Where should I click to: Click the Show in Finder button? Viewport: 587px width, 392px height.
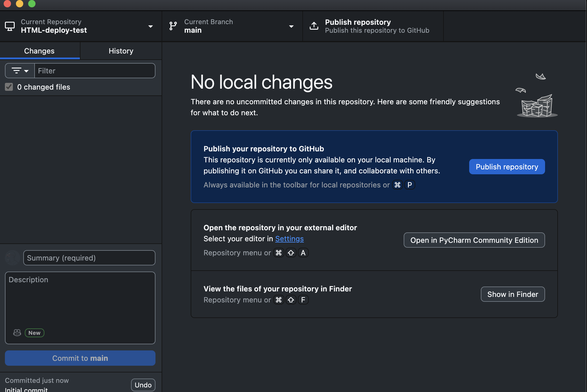point(513,294)
